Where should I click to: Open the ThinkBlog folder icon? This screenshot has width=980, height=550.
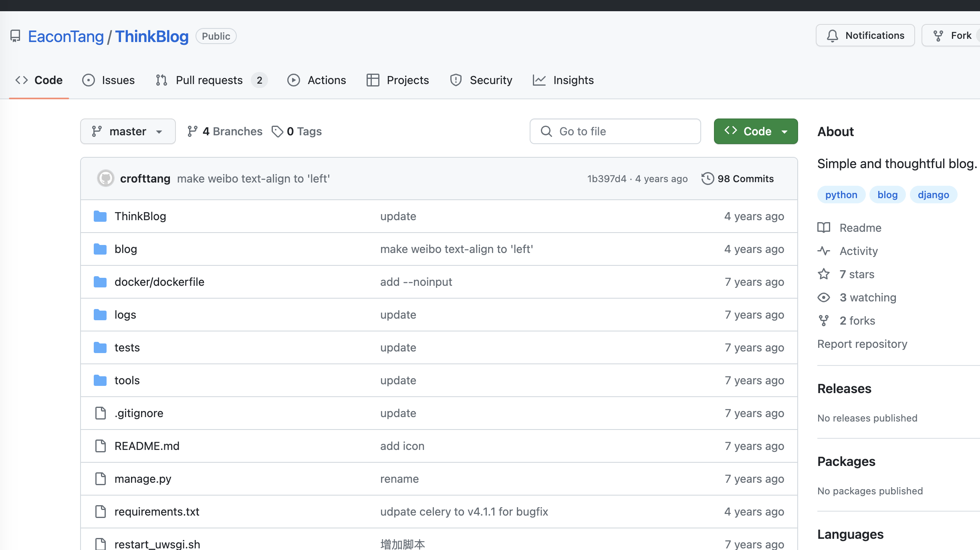(x=100, y=216)
